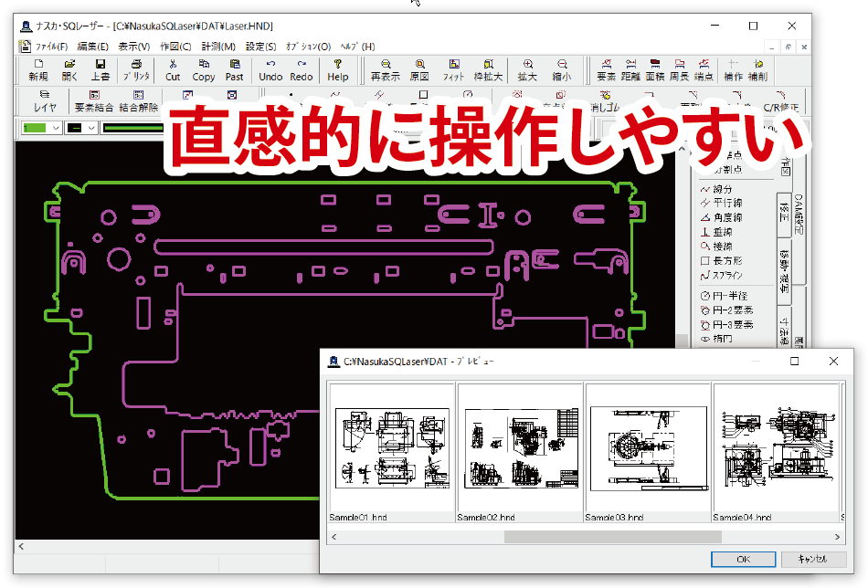Undo the last action
Viewport: 868px width, 588px height.
pos(270,70)
